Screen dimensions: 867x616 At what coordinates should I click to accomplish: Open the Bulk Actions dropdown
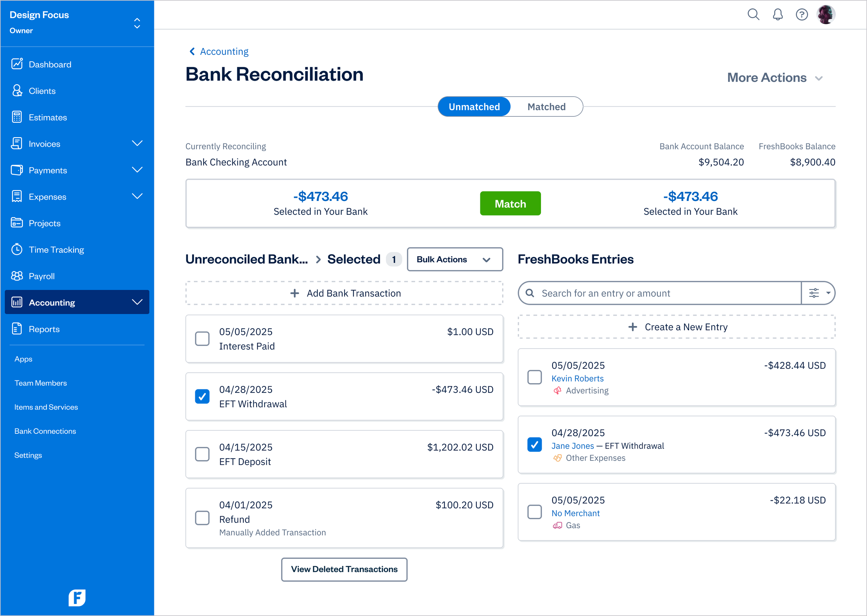pos(455,259)
